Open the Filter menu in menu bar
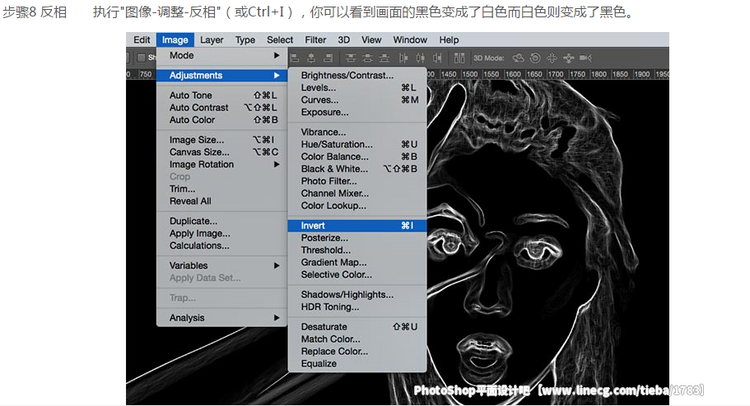The image size is (750, 406). point(315,40)
